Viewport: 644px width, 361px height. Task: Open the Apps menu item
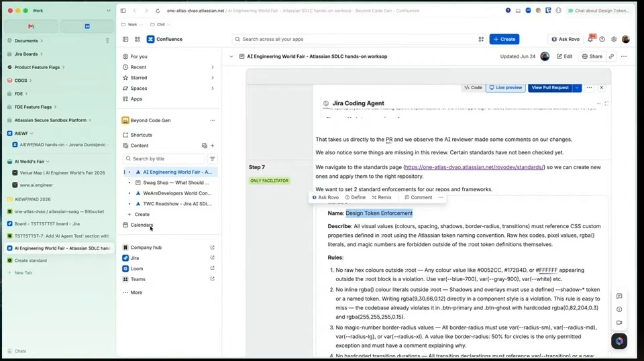point(136,99)
